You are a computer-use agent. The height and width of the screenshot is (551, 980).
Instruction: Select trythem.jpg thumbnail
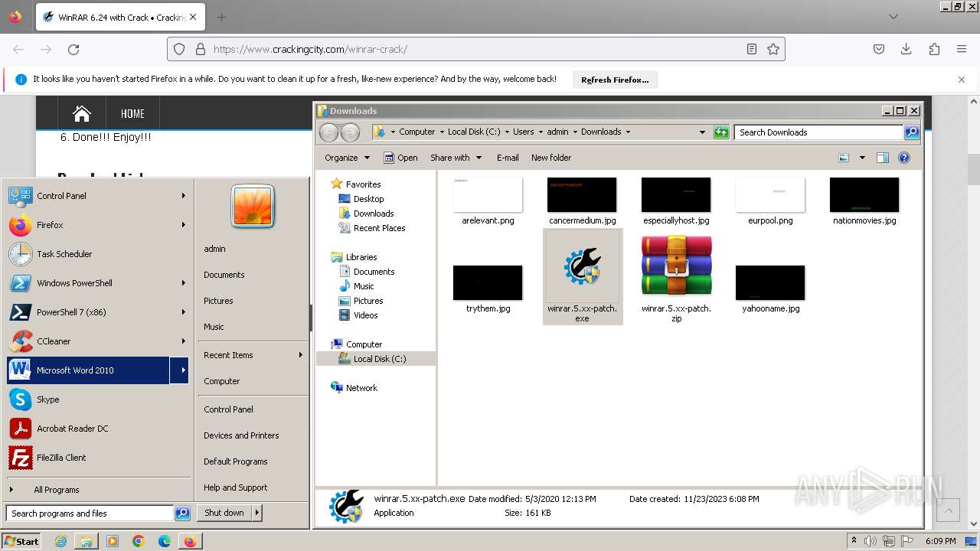click(488, 283)
